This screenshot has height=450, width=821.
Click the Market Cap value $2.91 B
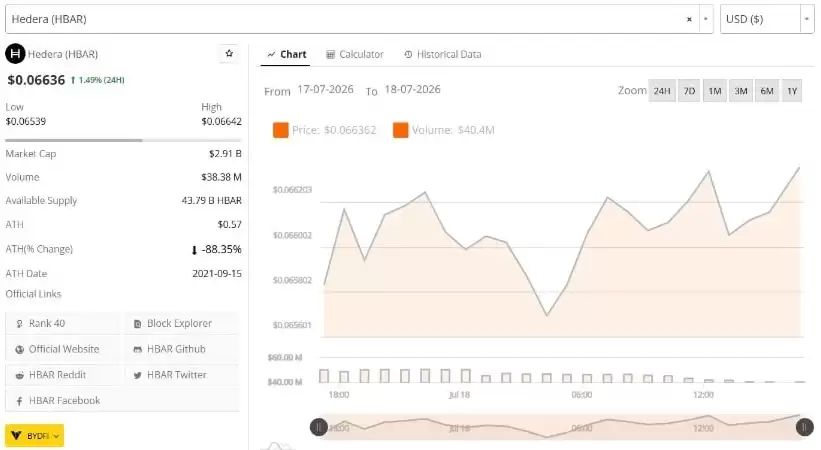pyautogui.click(x=225, y=154)
